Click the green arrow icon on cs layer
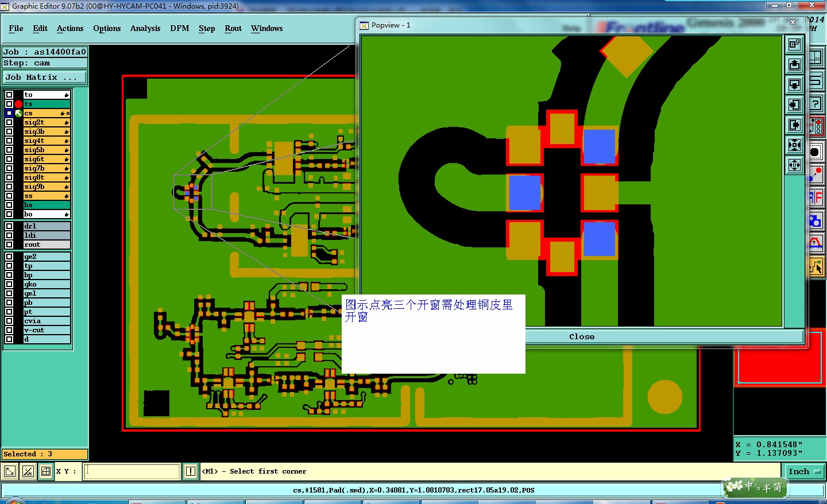 pos(18,113)
